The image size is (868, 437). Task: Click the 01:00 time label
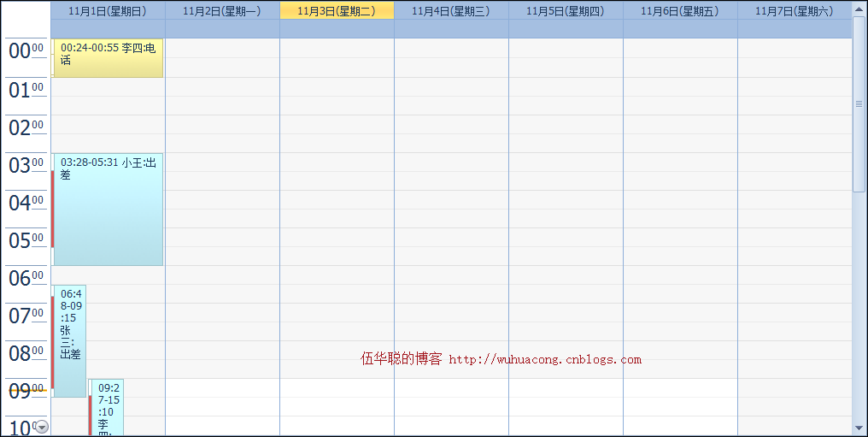pos(26,90)
